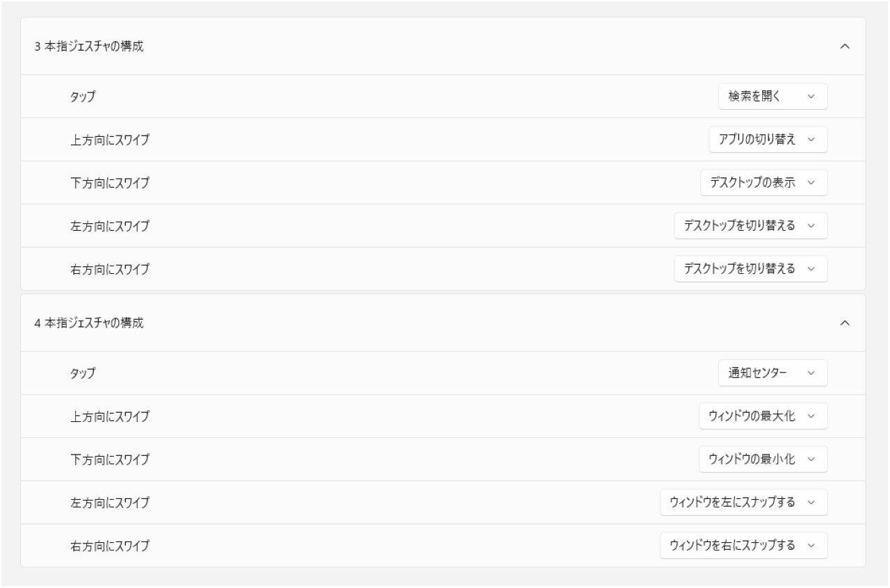The image size is (890, 588).
Task: Open the デスクトップの表示 dropdown
Action: (763, 183)
